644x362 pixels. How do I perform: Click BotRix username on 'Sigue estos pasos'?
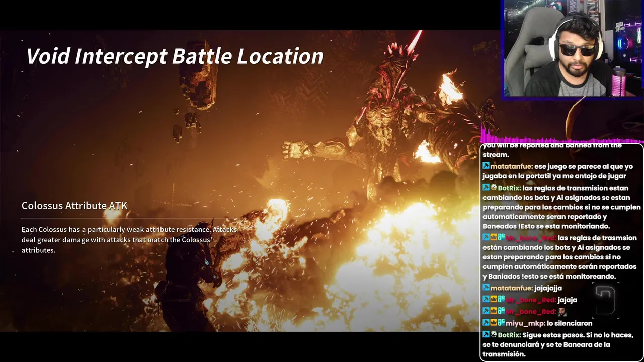click(509, 335)
